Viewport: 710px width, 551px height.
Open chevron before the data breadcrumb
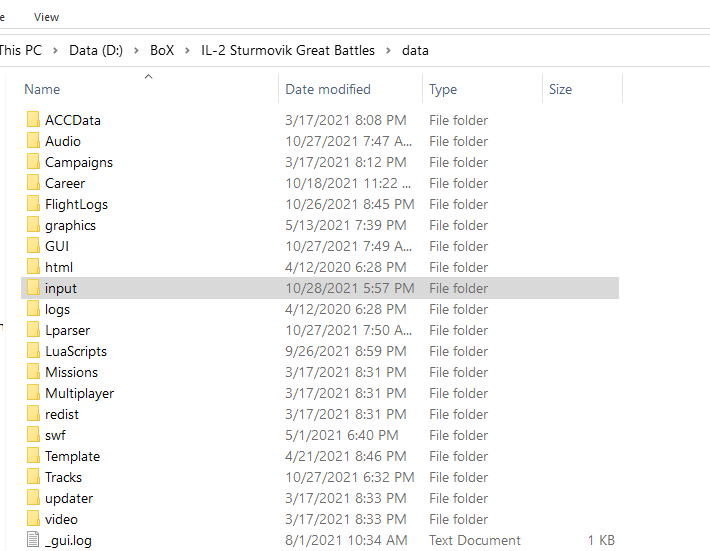(388, 50)
